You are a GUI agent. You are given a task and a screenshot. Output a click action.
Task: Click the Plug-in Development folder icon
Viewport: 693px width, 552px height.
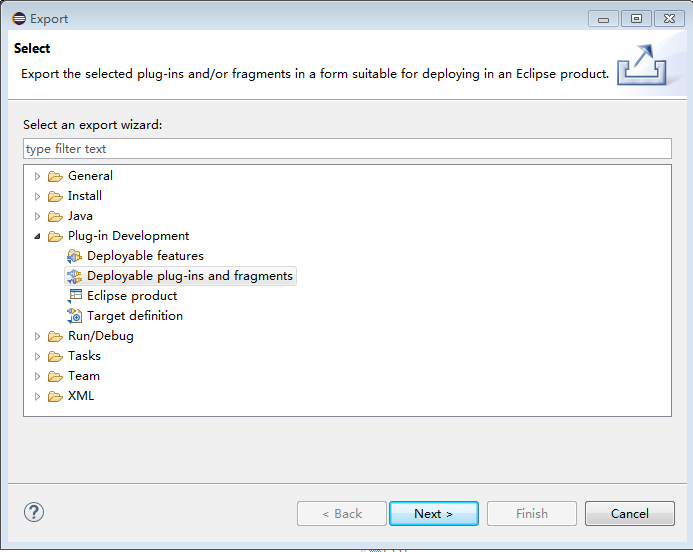[55, 236]
